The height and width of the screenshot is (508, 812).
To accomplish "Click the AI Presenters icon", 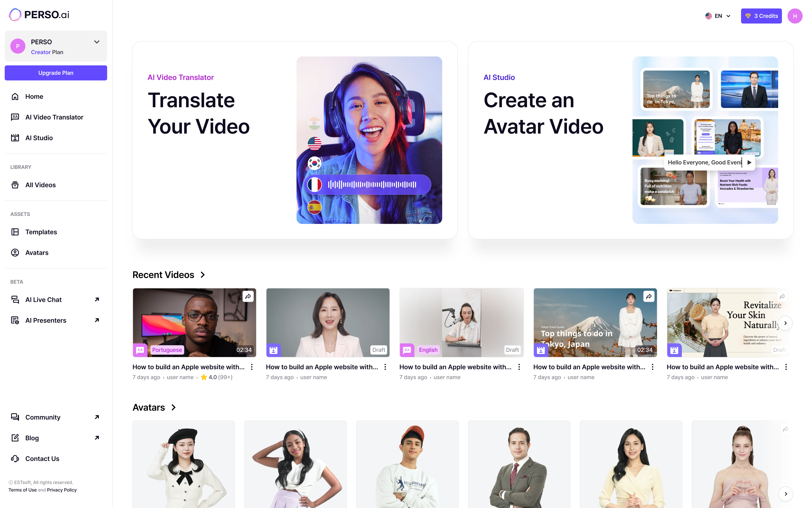I will (15, 320).
